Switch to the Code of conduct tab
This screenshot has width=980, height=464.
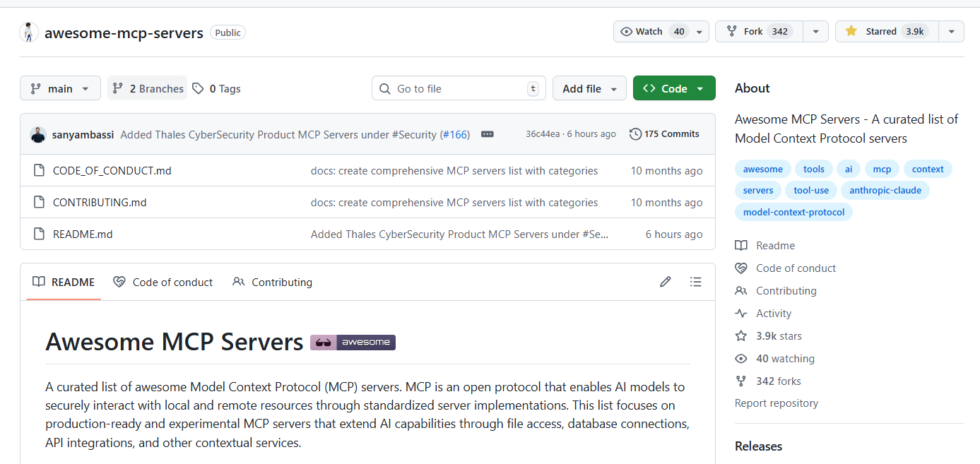click(x=163, y=282)
